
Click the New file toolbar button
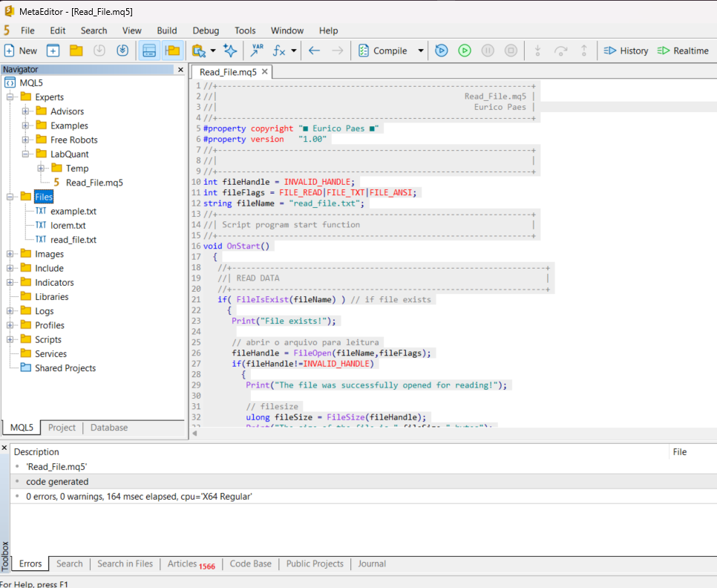tap(21, 50)
